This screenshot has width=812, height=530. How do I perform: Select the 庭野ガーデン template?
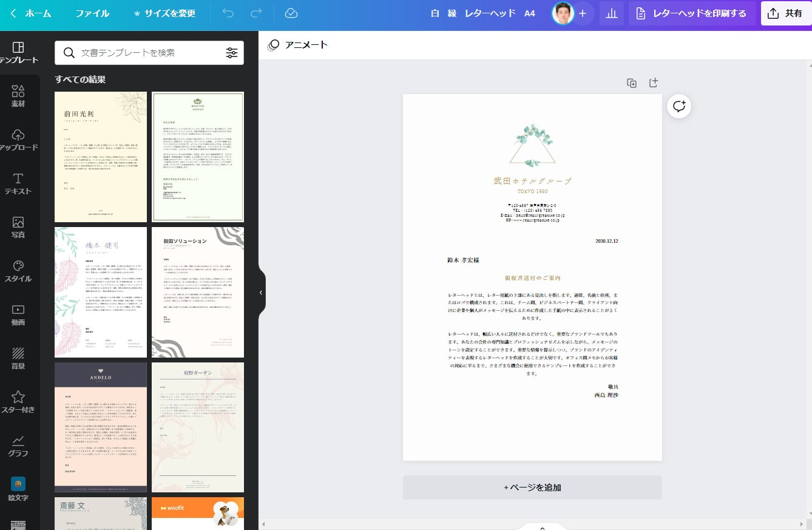198,427
